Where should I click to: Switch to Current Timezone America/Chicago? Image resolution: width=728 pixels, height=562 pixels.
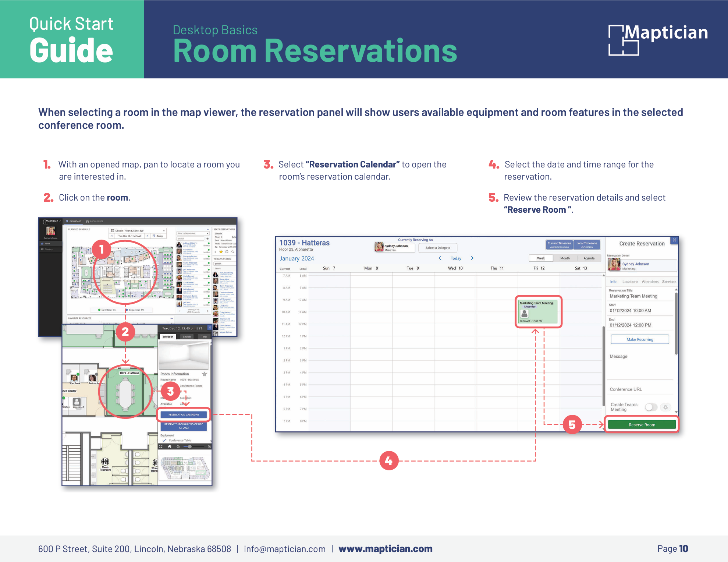(x=559, y=245)
